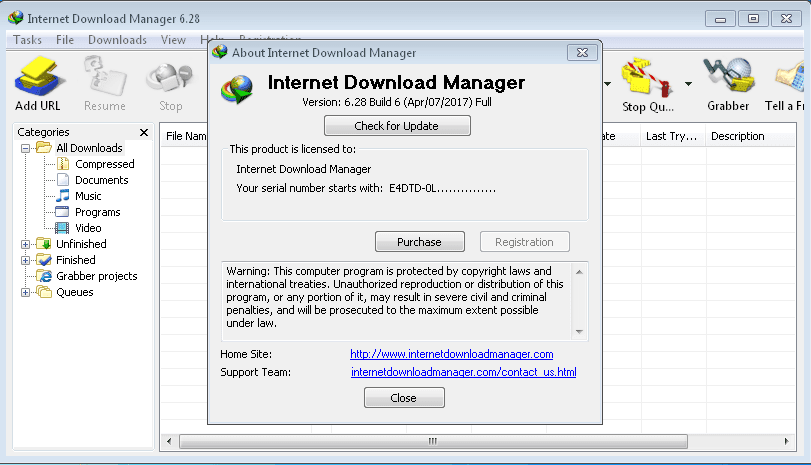Click the Queues folder icon

coord(44,292)
